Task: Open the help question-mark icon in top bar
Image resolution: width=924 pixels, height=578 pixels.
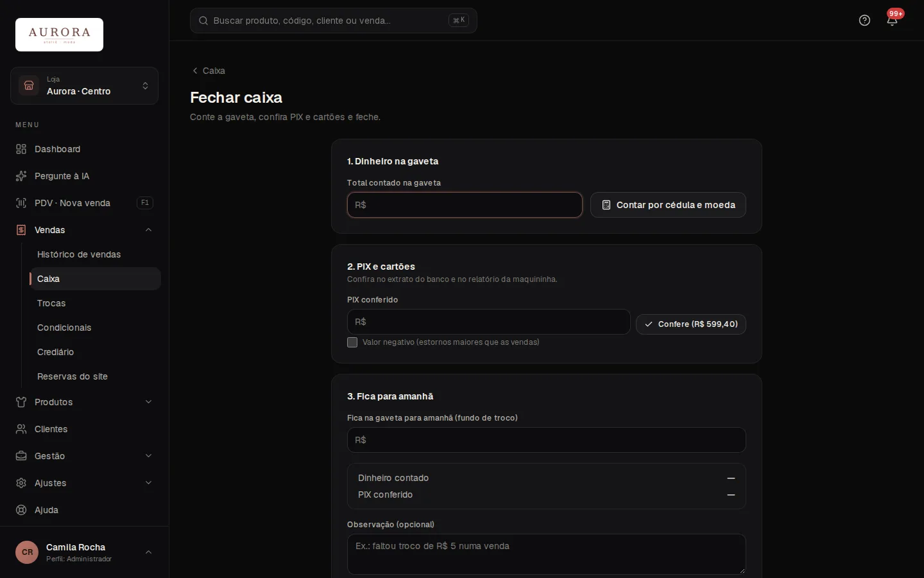Action: [864, 21]
